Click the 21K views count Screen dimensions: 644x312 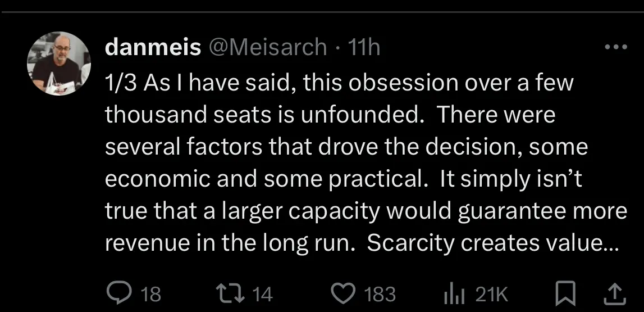click(491, 294)
